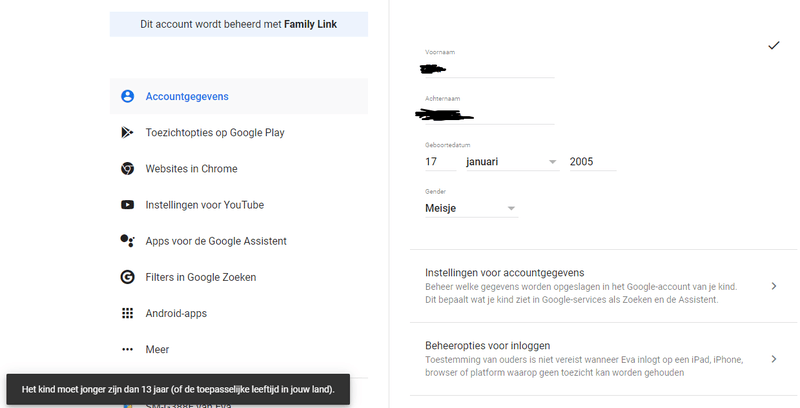The image size is (800, 408).
Task: Expand Beheeropties voor inloggen chevron
Action: tap(773, 359)
